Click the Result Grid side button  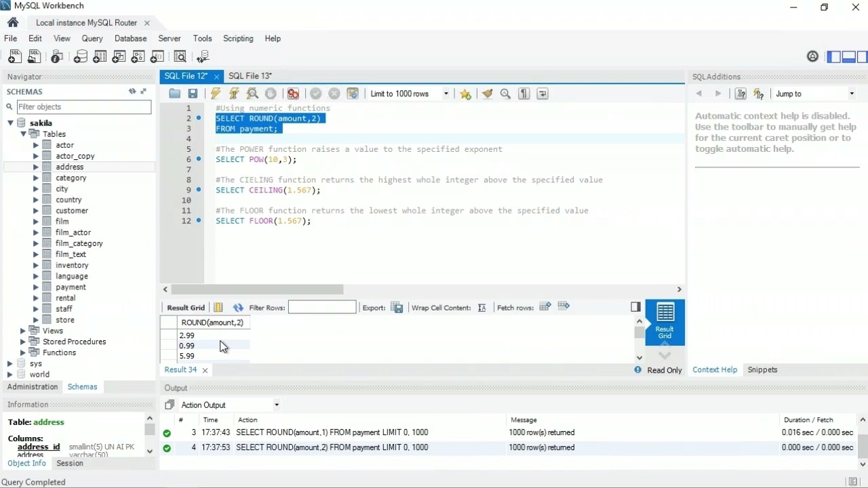click(x=665, y=323)
